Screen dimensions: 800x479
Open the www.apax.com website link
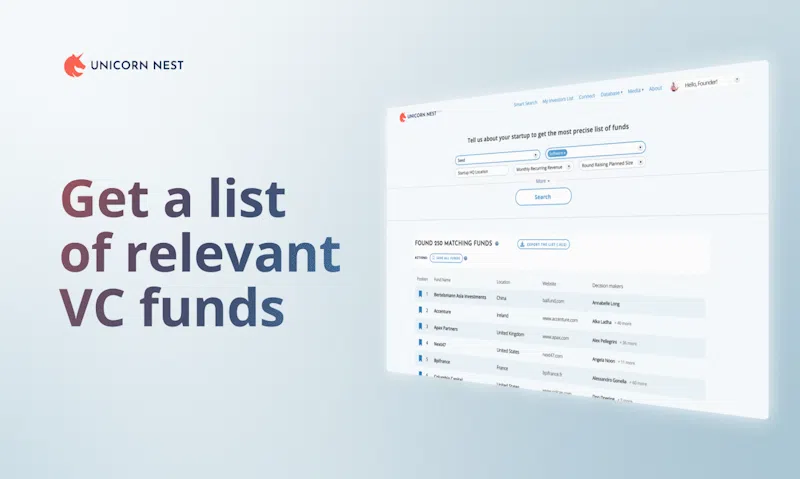[555, 337]
